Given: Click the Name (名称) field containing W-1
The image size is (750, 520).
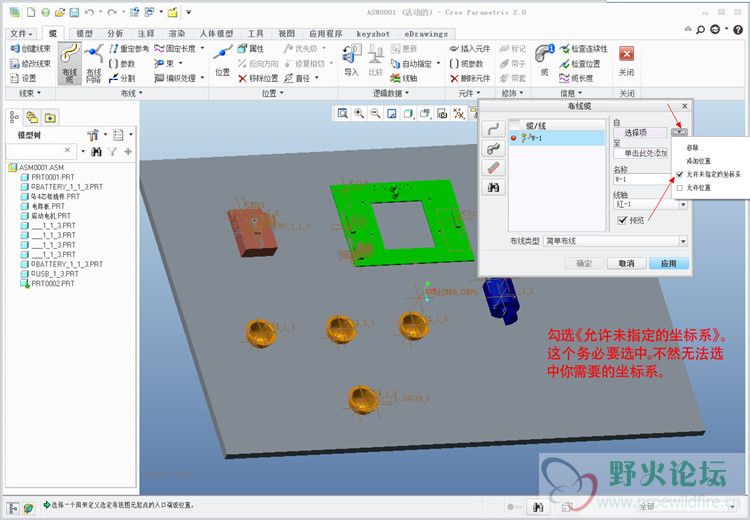Looking at the screenshot, I should coord(642,179).
